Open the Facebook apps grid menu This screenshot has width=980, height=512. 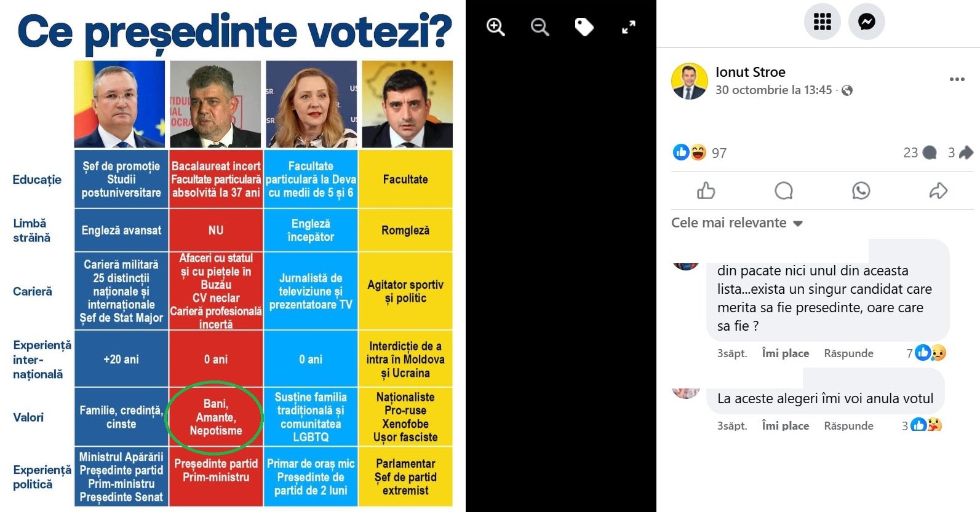point(822,22)
